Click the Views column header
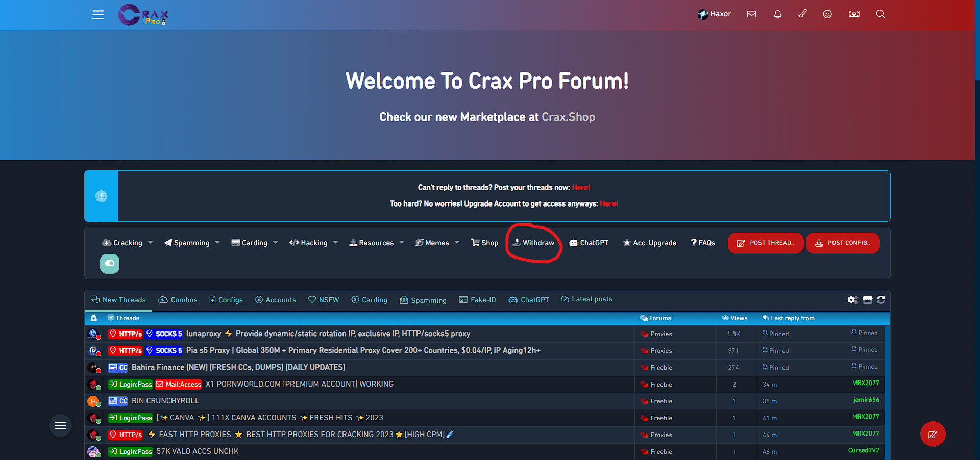The height and width of the screenshot is (460, 980). click(x=734, y=318)
